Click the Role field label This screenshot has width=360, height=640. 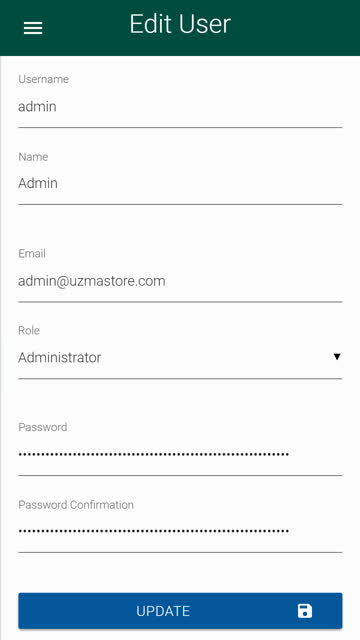tap(29, 330)
